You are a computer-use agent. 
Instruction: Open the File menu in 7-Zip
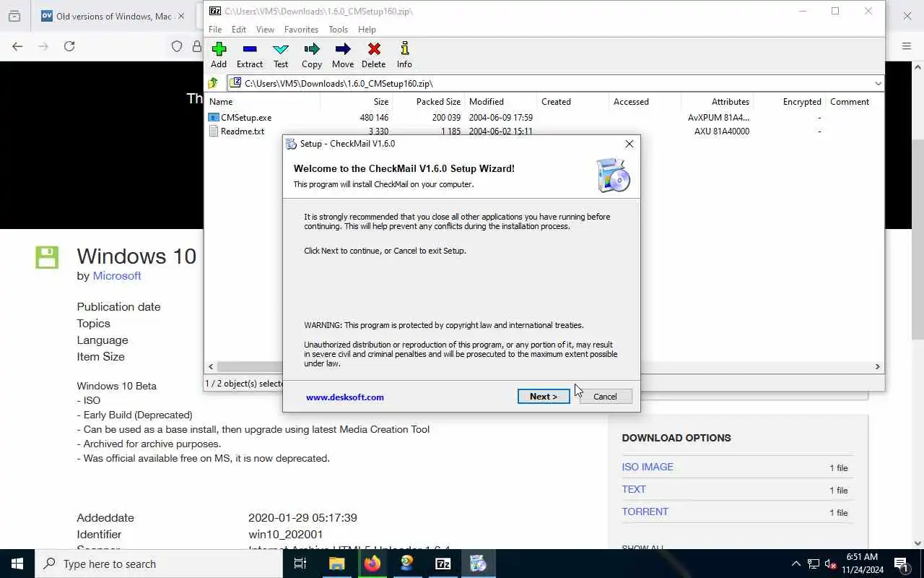pos(215,30)
